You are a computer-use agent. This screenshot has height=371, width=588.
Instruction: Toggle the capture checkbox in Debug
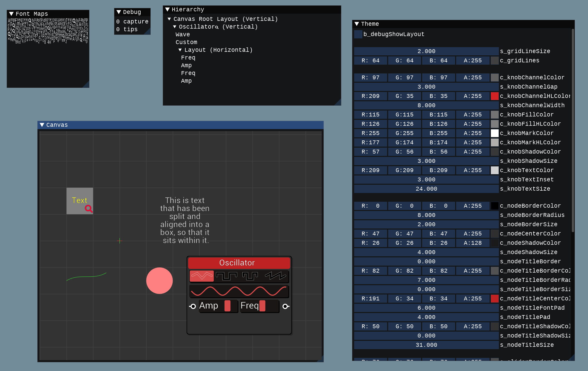pos(118,22)
